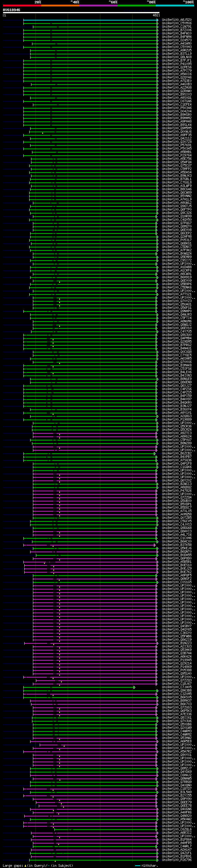
Task: Select the UniRef100_C7GUL8 entry
Action: [x=177, y=183]
